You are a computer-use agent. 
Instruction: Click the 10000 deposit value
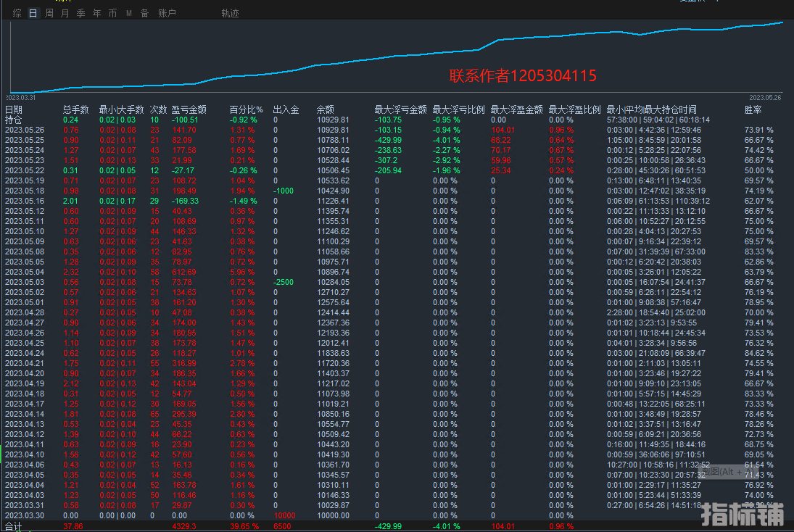click(x=284, y=515)
